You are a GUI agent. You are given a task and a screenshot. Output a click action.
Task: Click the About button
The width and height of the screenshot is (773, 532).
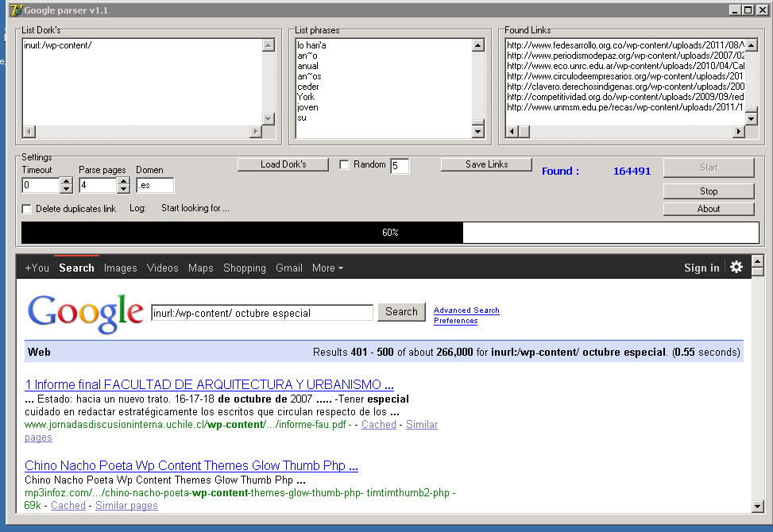[709, 209]
